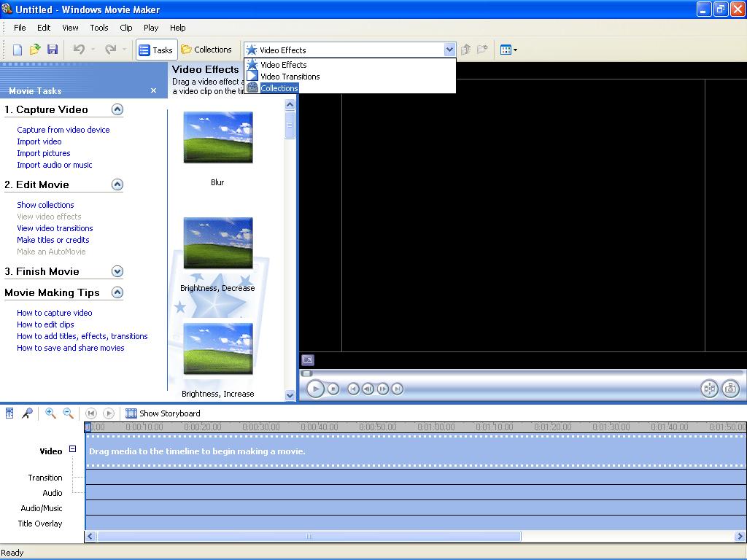Save the project with the floppy icon
This screenshot has height=560, width=747.
click(x=53, y=50)
